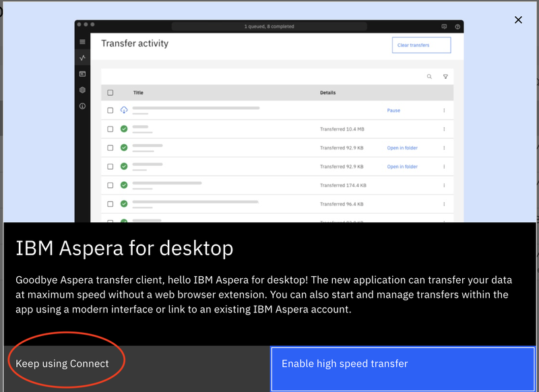539x392 pixels.
Task: Close the IBM Aspera for desktop dialog
Action: 518,20
